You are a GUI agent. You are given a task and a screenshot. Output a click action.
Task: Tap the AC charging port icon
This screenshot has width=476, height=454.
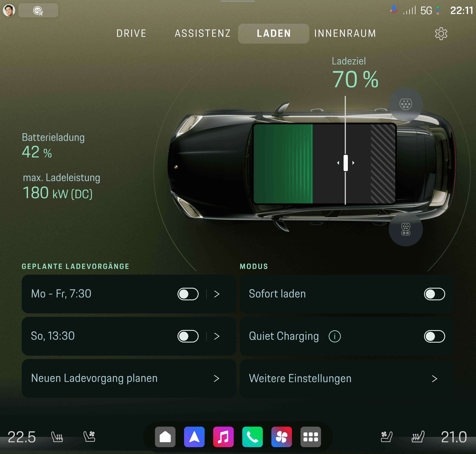[406, 104]
